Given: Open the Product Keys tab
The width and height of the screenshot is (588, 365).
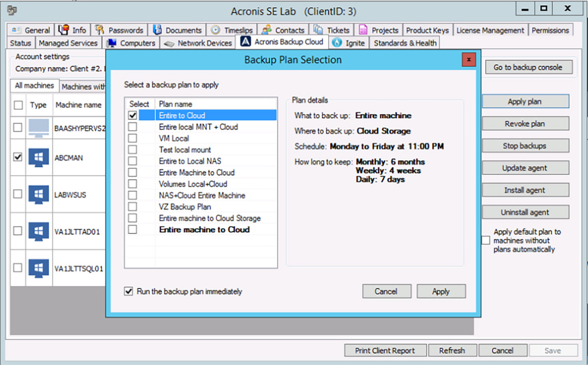Looking at the screenshot, I should pyautogui.click(x=427, y=31).
